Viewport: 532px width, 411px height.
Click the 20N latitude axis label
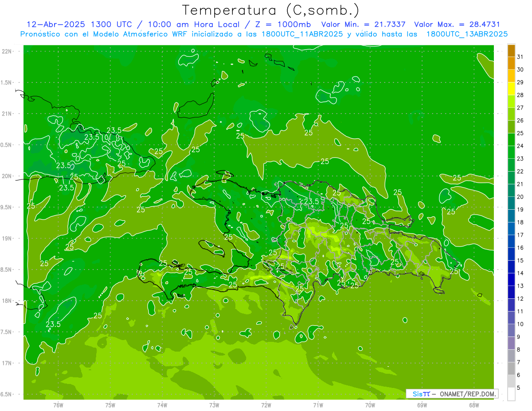pos(7,176)
